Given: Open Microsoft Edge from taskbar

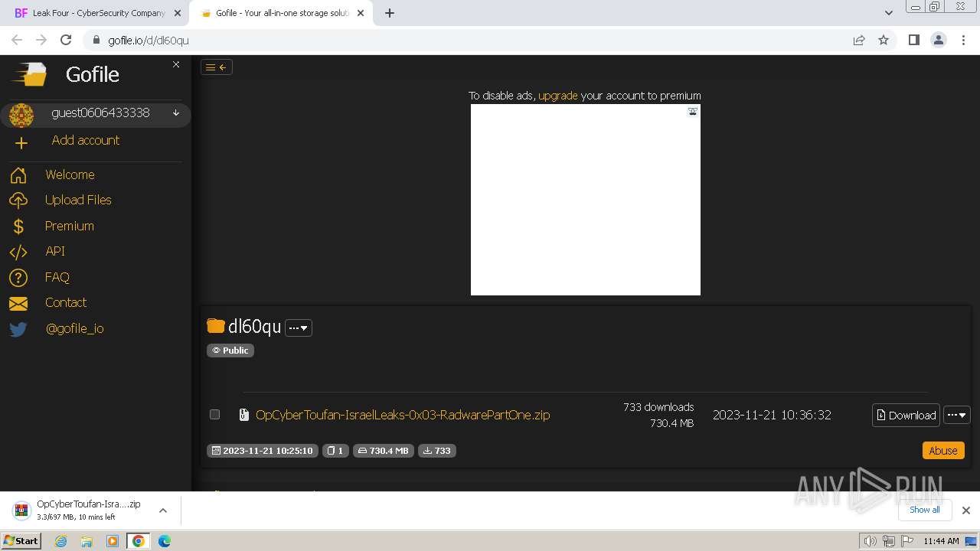Looking at the screenshot, I should point(164,541).
